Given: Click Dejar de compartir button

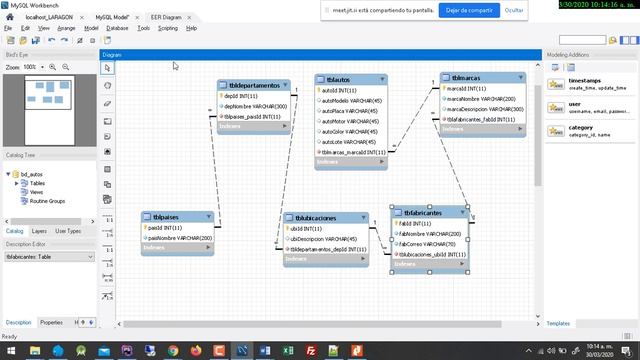Looking at the screenshot, I should tap(469, 10).
